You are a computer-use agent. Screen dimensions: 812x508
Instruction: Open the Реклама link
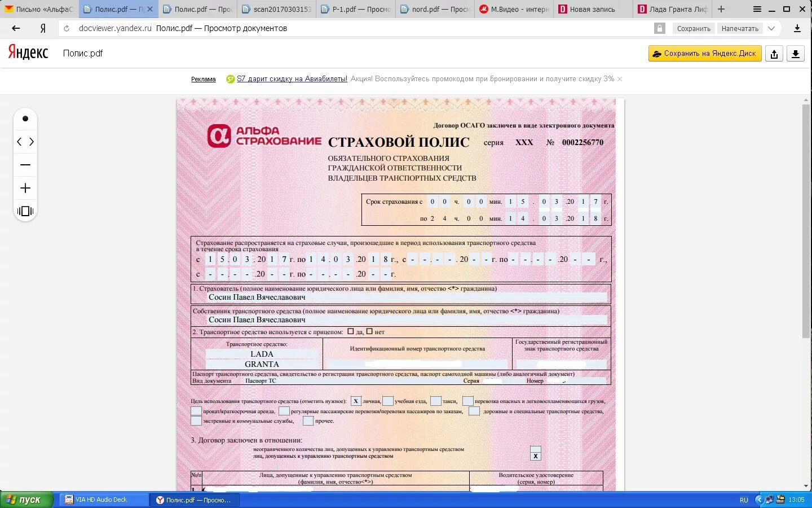click(x=204, y=79)
